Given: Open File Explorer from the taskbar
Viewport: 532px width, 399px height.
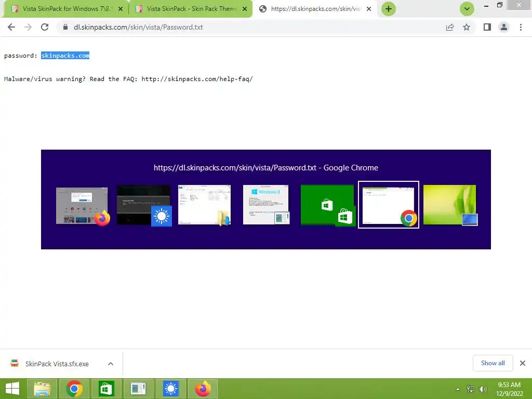Looking at the screenshot, I should point(43,389).
